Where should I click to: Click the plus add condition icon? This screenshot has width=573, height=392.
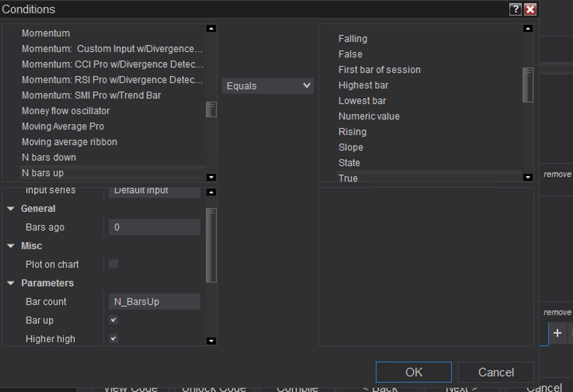(557, 333)
